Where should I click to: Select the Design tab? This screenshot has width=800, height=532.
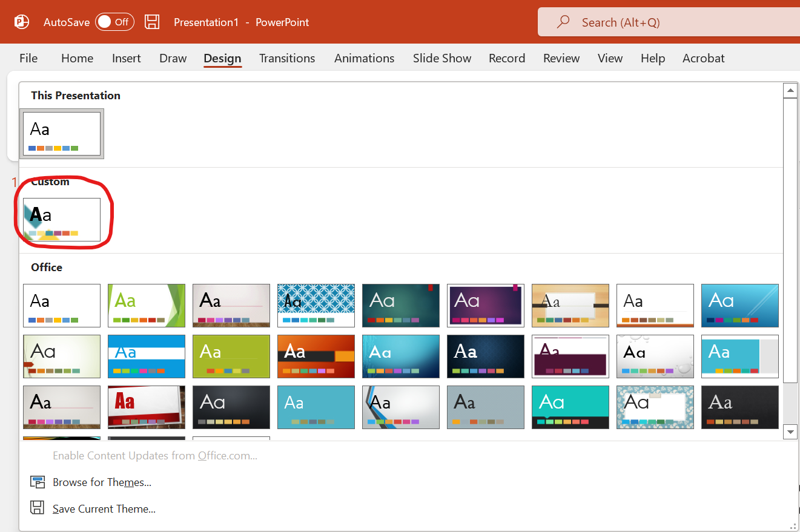point(222,58)
